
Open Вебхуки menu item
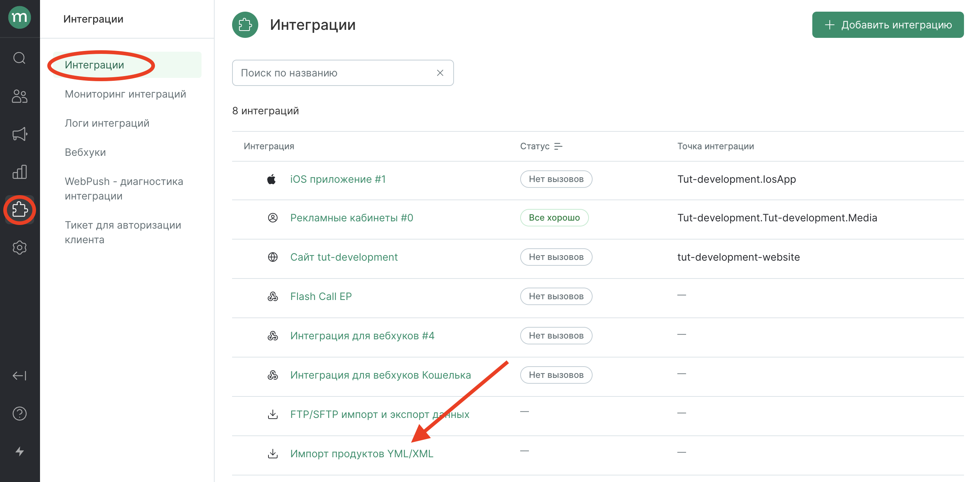click(85, 152)
